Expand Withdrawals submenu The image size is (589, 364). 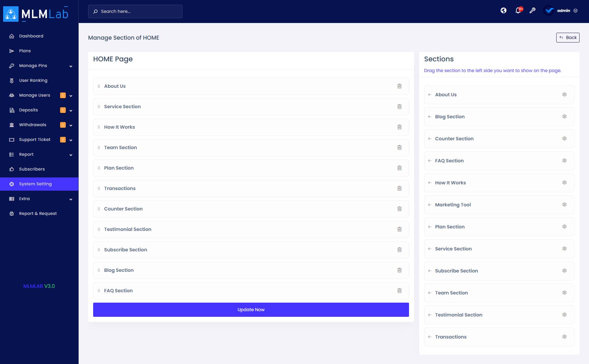[x=71, y=125]
